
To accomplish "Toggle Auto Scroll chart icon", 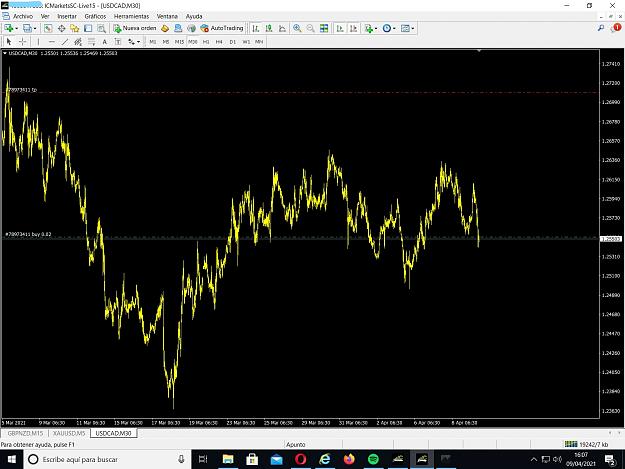I will [x=340, y=28].
